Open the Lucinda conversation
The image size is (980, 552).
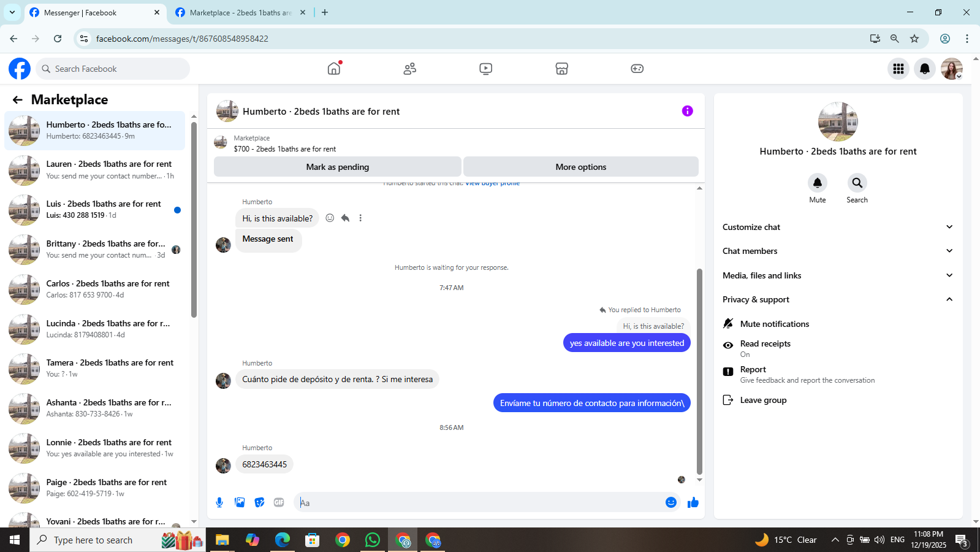94,329
